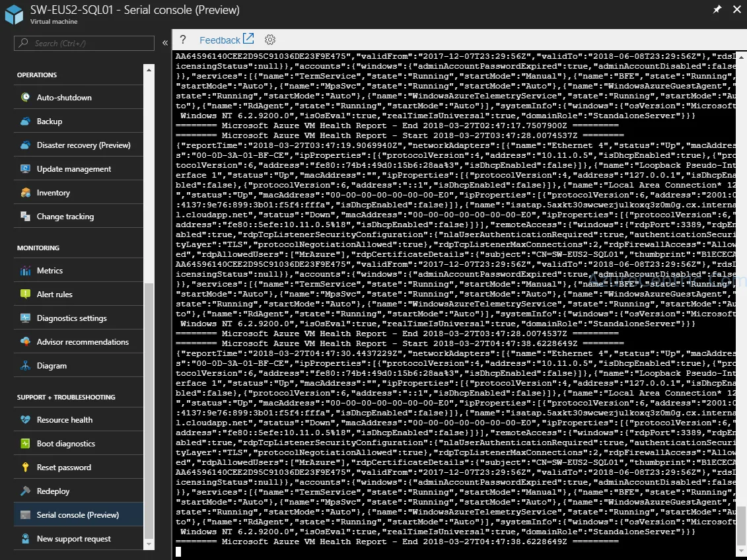Open Boot diagnostics

click(79, 443)
